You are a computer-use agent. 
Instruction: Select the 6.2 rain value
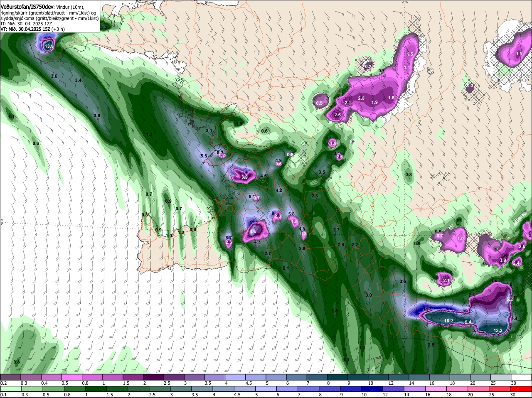[x=220, y=152]
